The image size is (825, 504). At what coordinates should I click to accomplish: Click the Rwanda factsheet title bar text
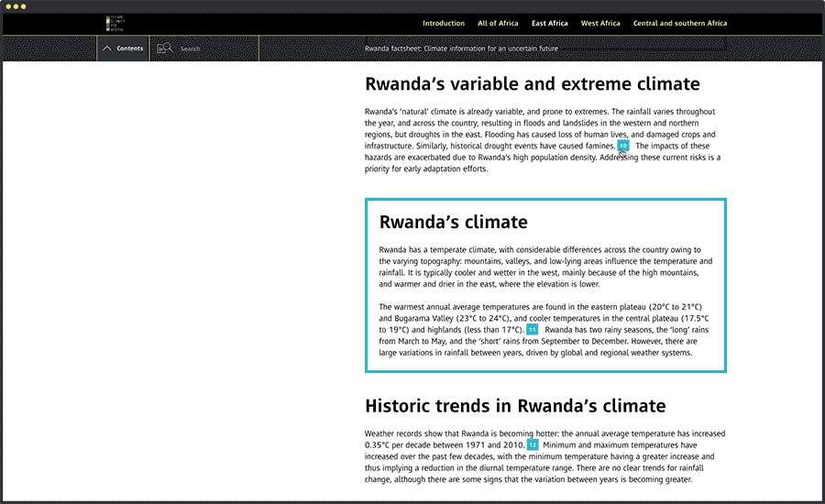click(461, 49)
